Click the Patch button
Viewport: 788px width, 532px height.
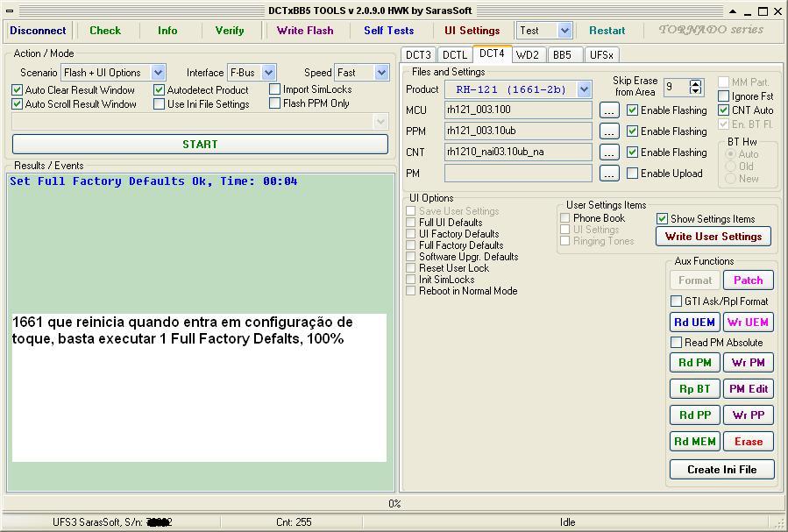click(749, 280)
